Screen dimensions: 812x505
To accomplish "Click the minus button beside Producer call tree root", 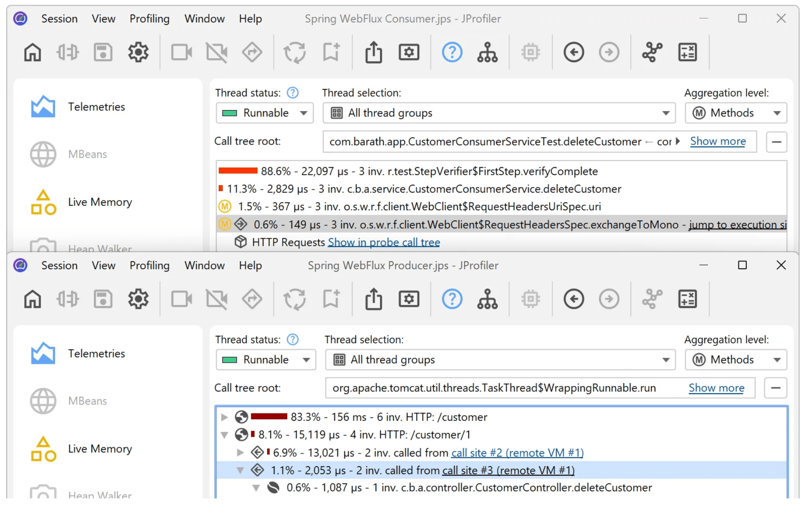I will pyautogui.click(x=776, y=388).
